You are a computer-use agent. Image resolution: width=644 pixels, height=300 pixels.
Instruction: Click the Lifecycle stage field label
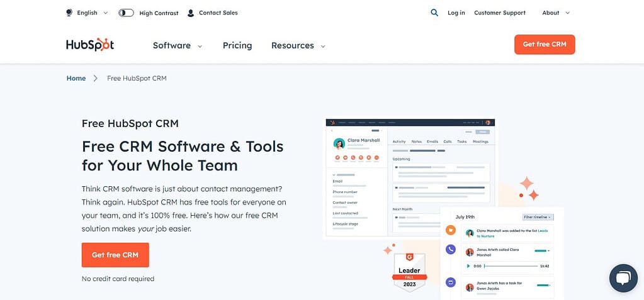346,224
